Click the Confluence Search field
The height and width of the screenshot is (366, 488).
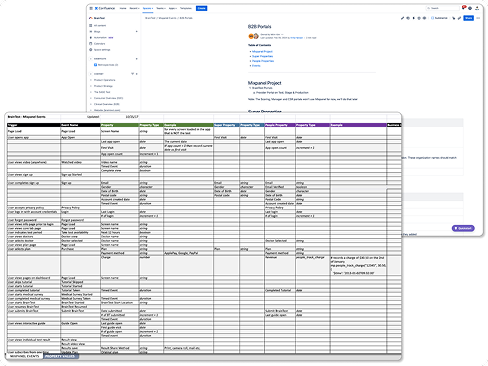tap(443, 8)
